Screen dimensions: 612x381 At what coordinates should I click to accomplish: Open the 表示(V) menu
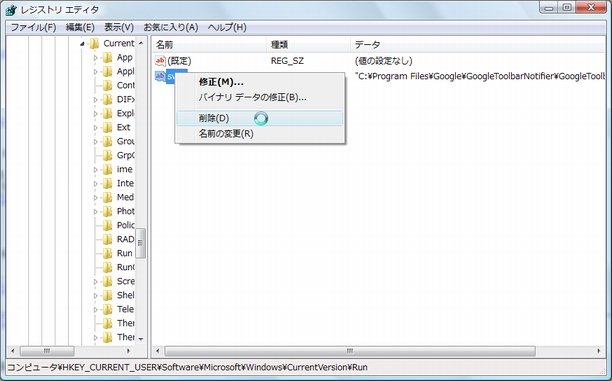119,27
